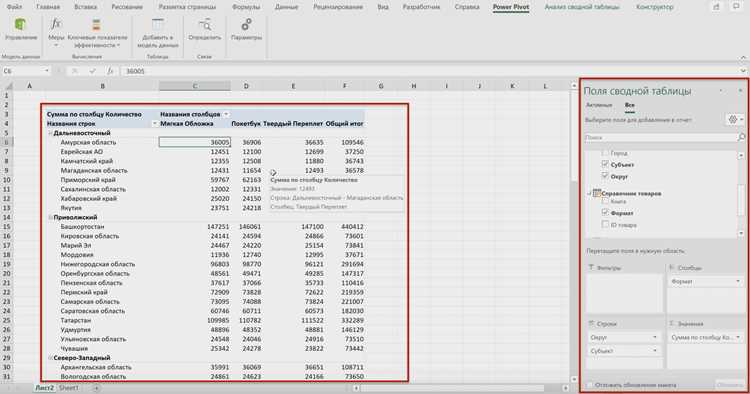Close the pivot table fields pane
The height and width of the screenshot is (394, 750).
740,90
